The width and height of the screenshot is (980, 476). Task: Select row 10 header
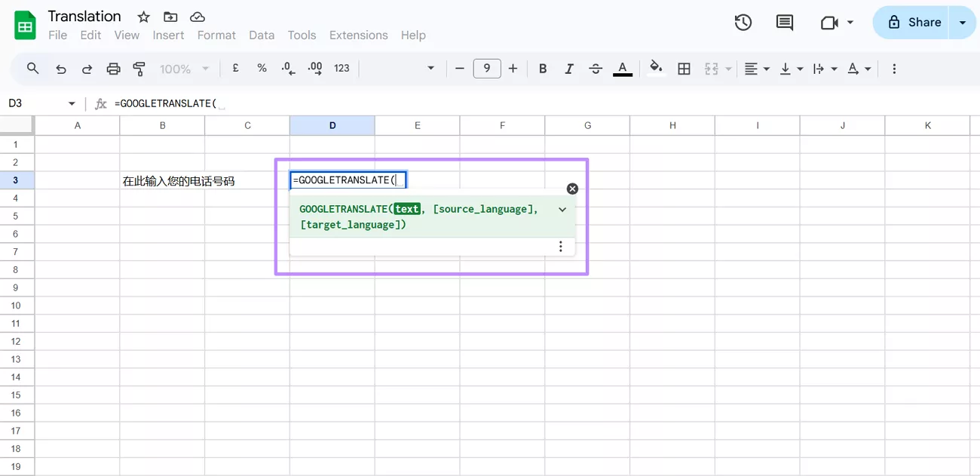pyautogui.click(x=17, y=306)
